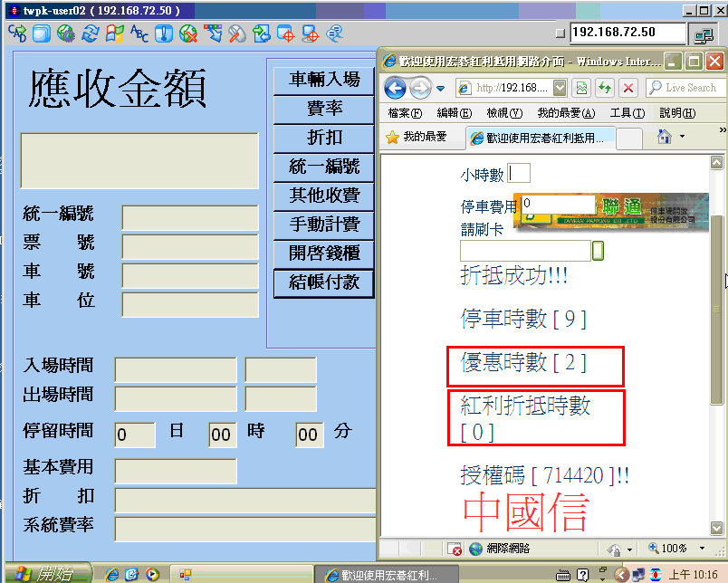Click the Windows flag icon in VNC toolbar
Image resolution: width=728 pixels, height=583 pixels.
[x=115, y=34]
